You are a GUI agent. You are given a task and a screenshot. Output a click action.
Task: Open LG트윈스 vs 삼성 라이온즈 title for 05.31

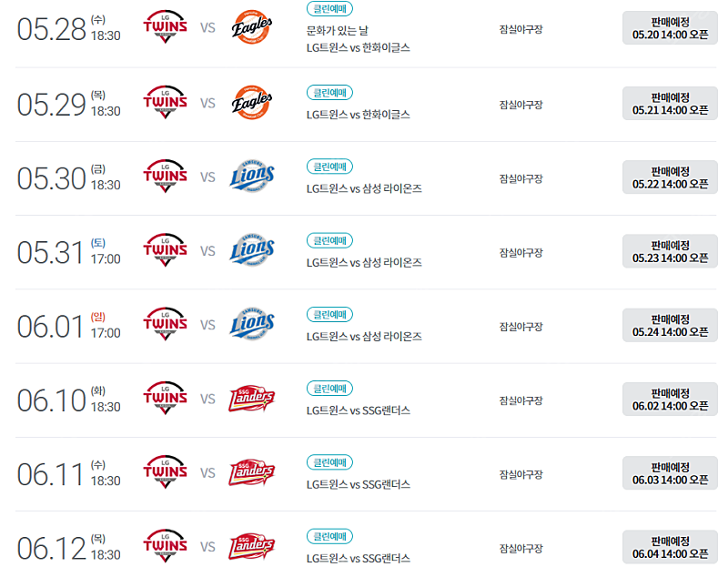click(x=364, y=263)
